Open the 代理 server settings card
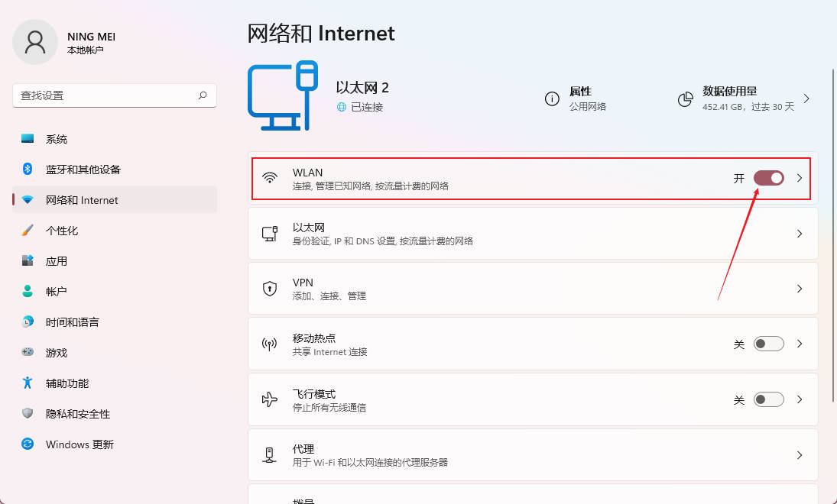837x504 pixels. 533,455
